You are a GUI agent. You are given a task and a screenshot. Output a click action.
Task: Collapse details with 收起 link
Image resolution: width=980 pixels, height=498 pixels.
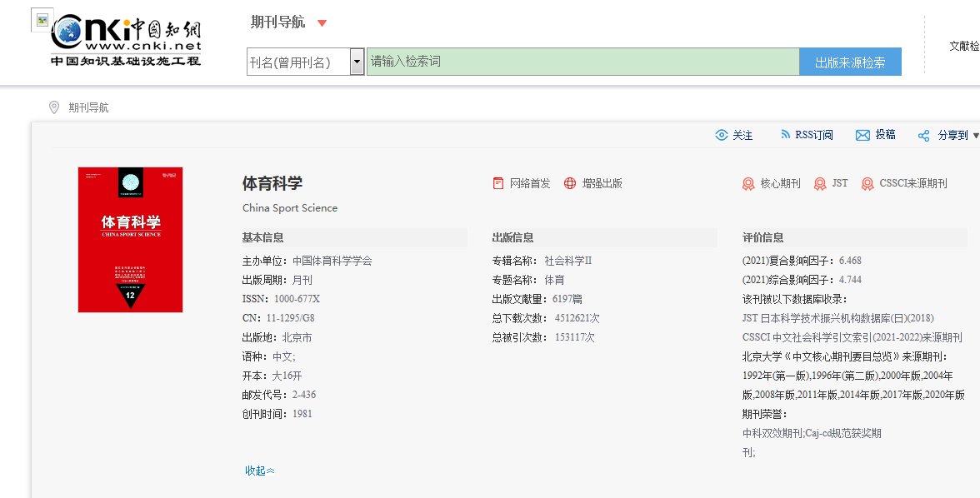pos(259,471)
